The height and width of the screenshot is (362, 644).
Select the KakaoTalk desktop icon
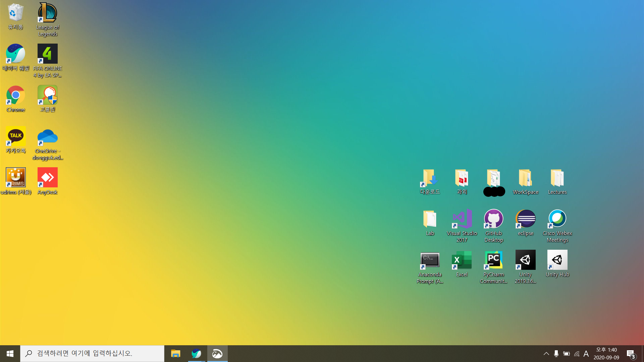pyautogui.click(x=15, y=136)
